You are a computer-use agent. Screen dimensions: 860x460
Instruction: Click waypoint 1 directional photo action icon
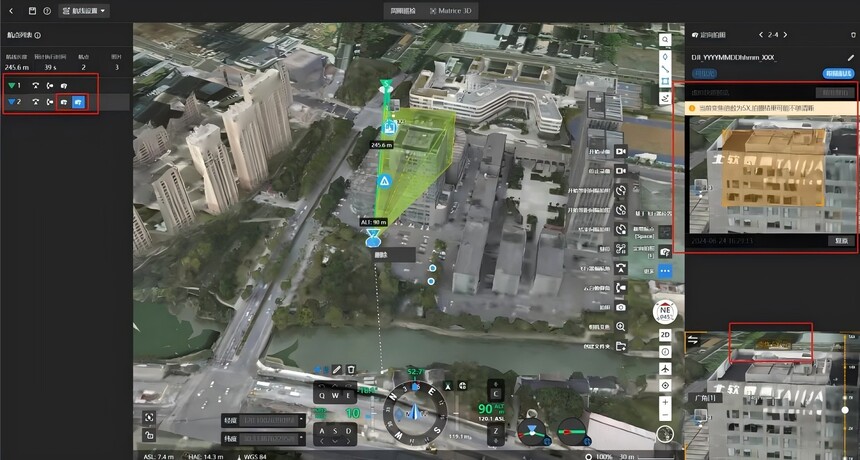(64, 86)
